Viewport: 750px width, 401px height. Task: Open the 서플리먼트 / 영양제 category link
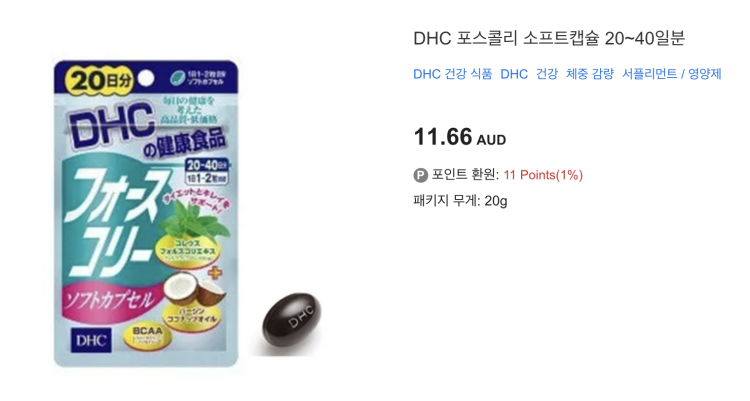tap(672, 74)
